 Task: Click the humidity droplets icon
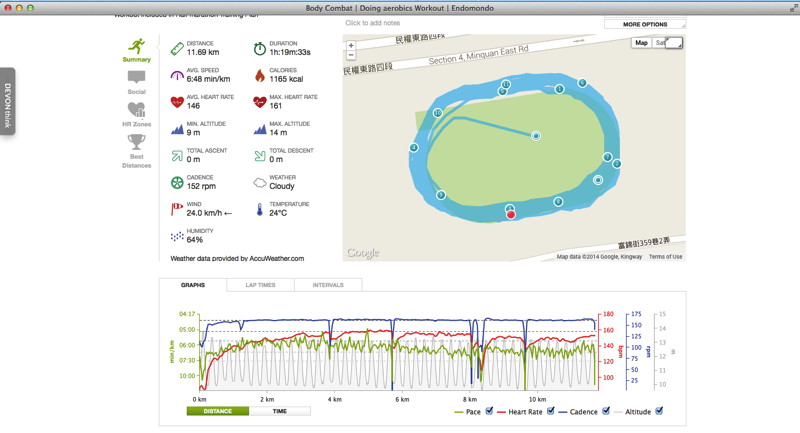(x=177, y=236)
